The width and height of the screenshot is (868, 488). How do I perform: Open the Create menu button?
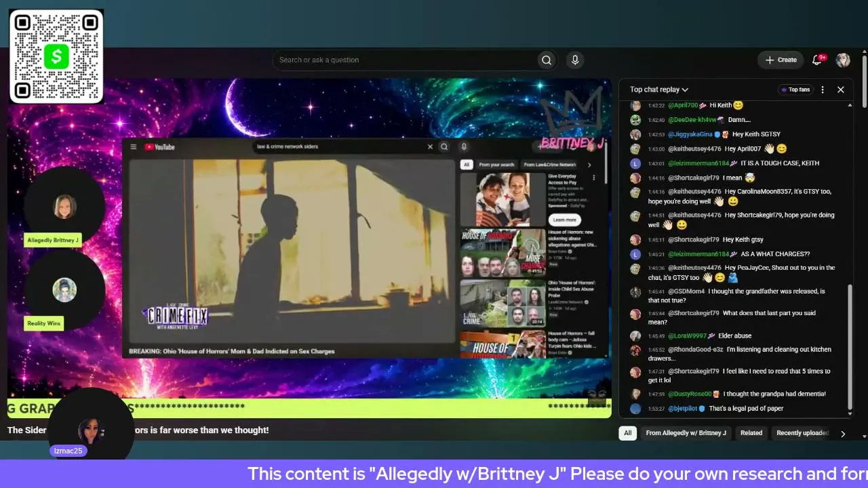(781, 60)
